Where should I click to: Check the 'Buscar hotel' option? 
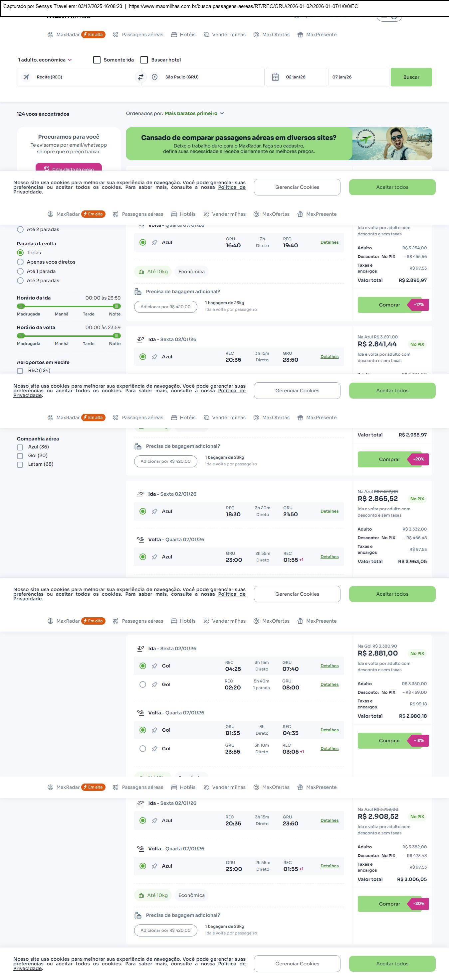(x=144, y=60)
